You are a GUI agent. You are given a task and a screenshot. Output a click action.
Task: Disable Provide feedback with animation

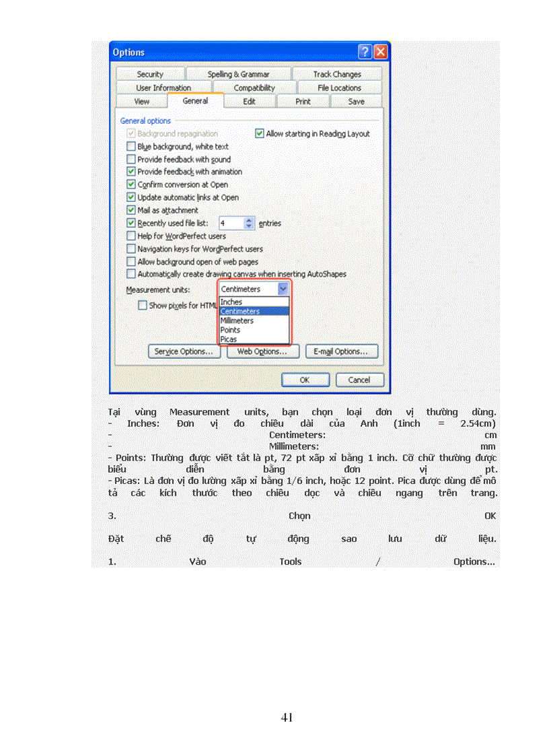pos(131,172)
